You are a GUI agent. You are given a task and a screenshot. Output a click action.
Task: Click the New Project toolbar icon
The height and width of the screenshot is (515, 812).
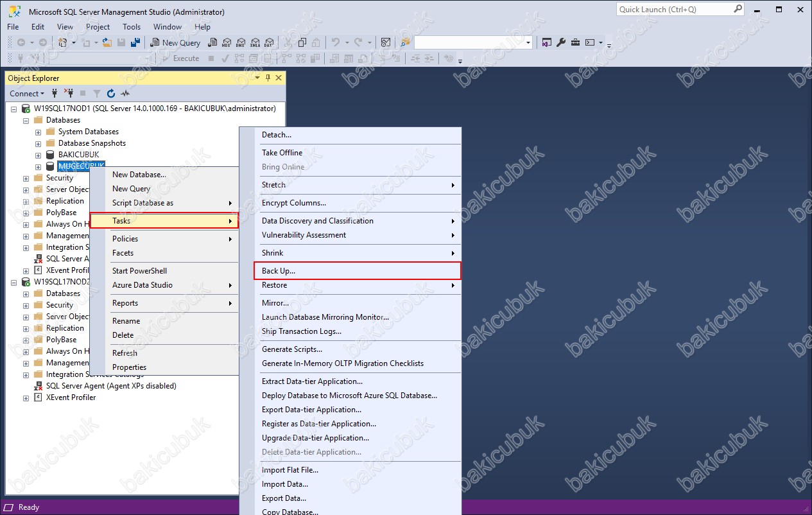[62, 42]
